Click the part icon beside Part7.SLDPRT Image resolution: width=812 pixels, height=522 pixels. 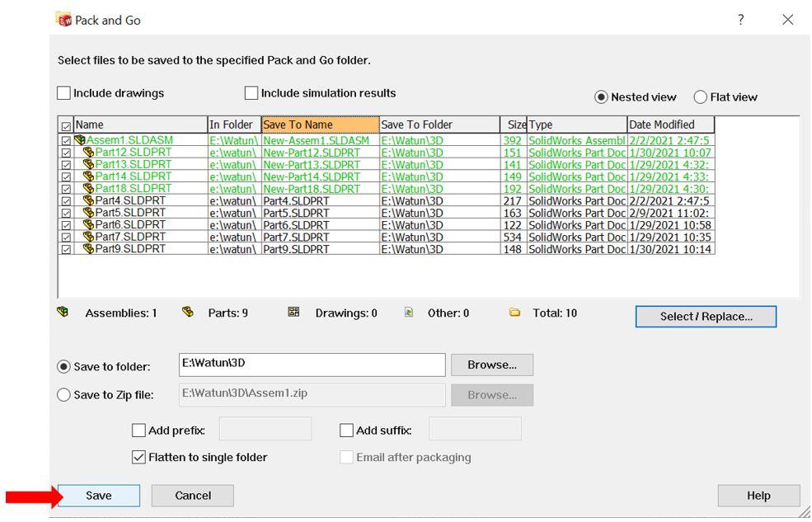(x=88, y=237)
